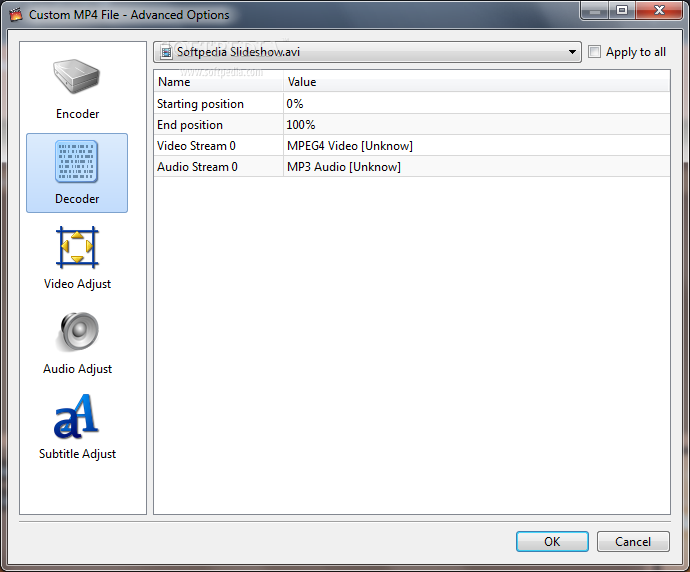Screen dimensions: 690x572
Task: Click the Value column header
Action: click(477, 82)
